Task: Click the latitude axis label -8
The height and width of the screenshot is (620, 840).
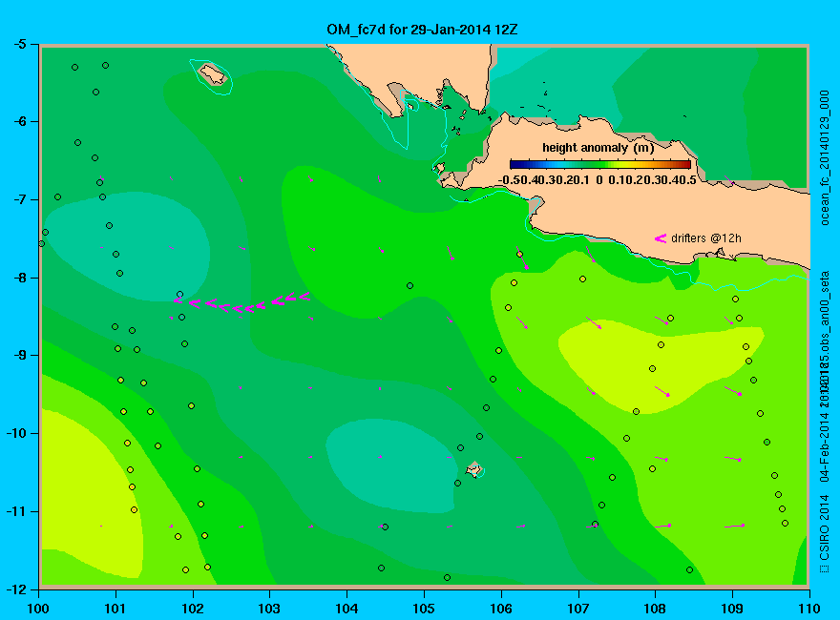Action: point(19,278)
